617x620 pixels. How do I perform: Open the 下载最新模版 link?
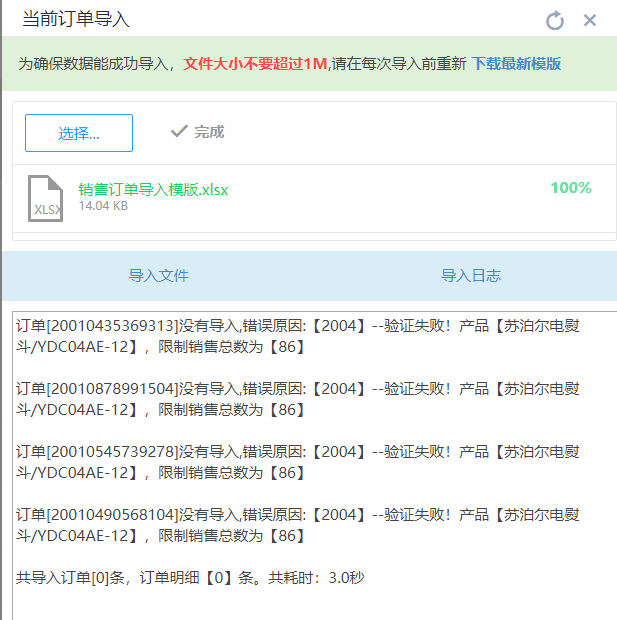516,64
